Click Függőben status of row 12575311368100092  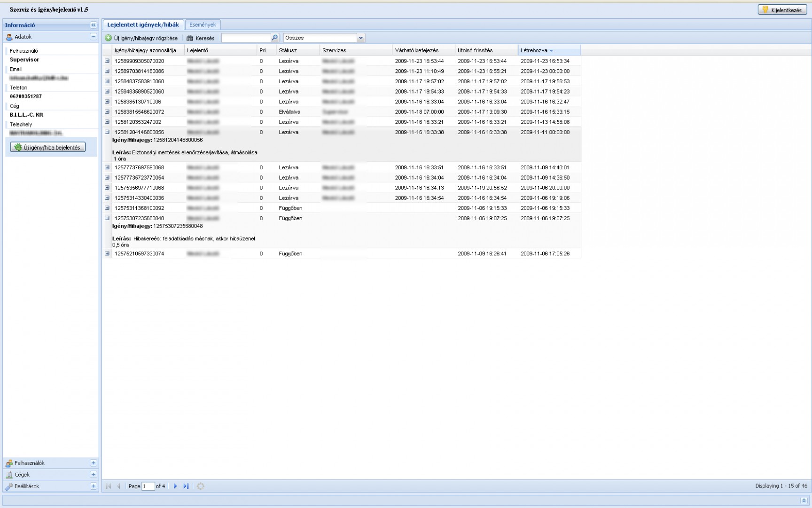290,208
